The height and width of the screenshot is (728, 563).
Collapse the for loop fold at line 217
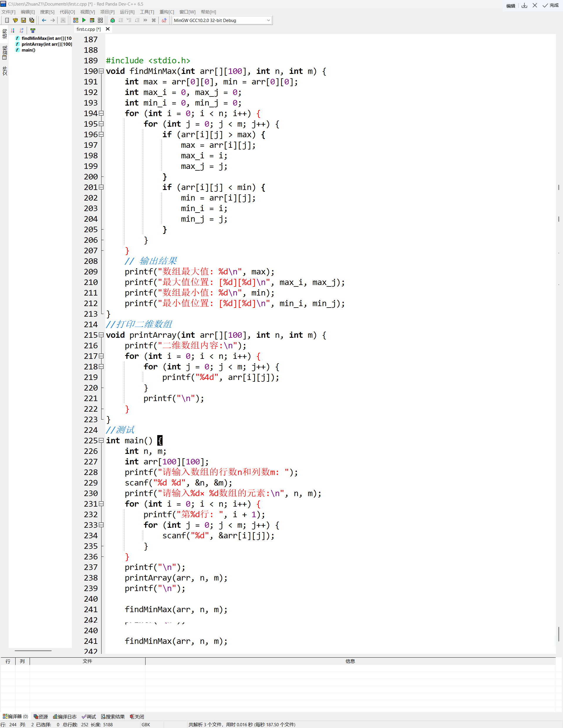[101, 356]
